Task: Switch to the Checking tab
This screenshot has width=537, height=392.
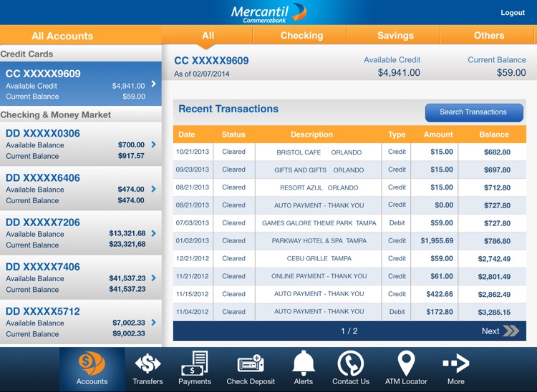Action: (x=301, y=36)
